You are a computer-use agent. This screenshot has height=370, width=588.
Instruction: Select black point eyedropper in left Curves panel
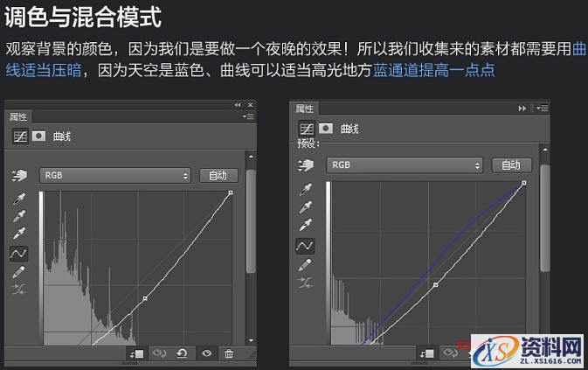coord(19,199)
